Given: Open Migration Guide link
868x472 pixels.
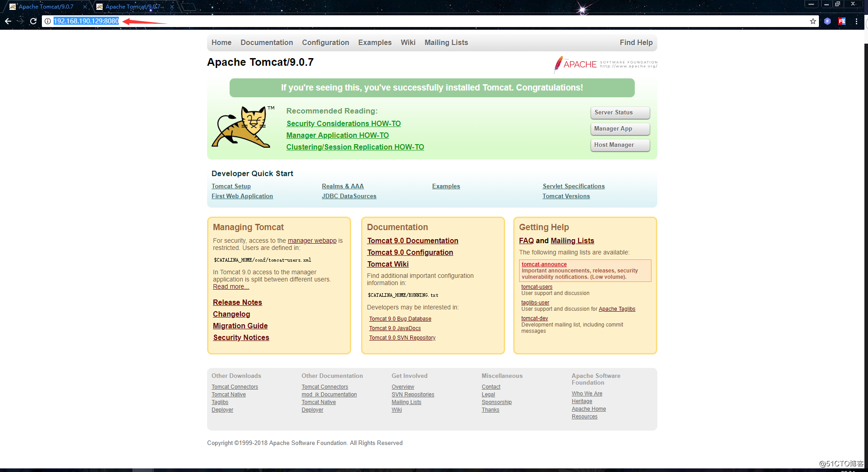Looking at the screenshot, I should pos(240,326).
